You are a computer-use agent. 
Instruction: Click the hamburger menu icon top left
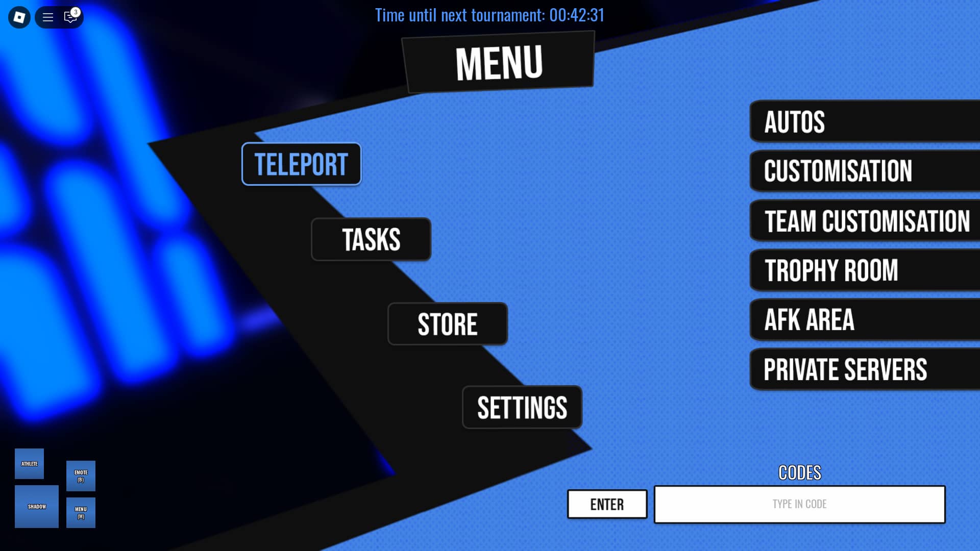pyautogui.click(x=48, y=16)
